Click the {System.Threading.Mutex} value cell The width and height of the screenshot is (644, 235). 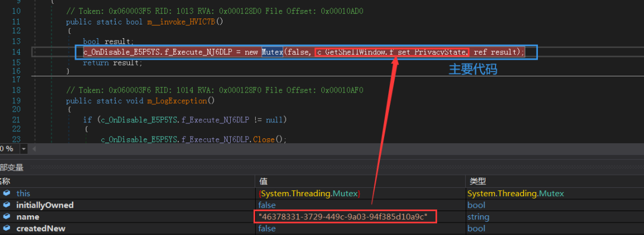click(x=310, y=193)
